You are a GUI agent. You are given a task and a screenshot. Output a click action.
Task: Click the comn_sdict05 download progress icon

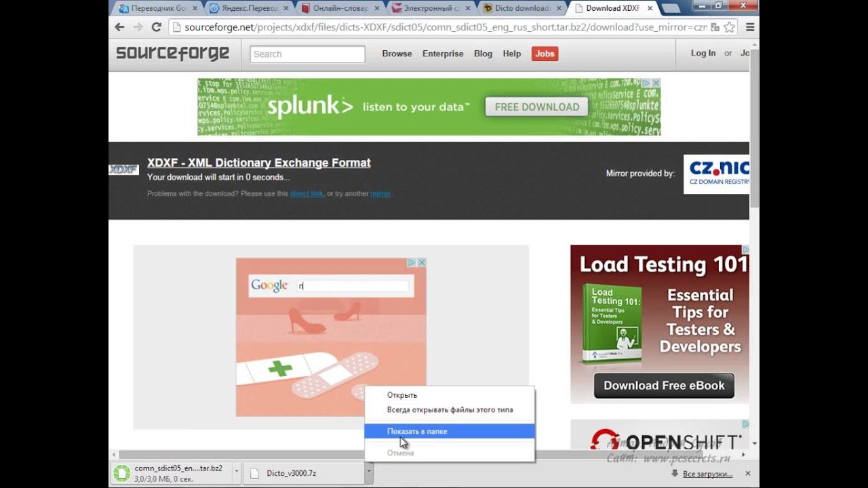121,472
